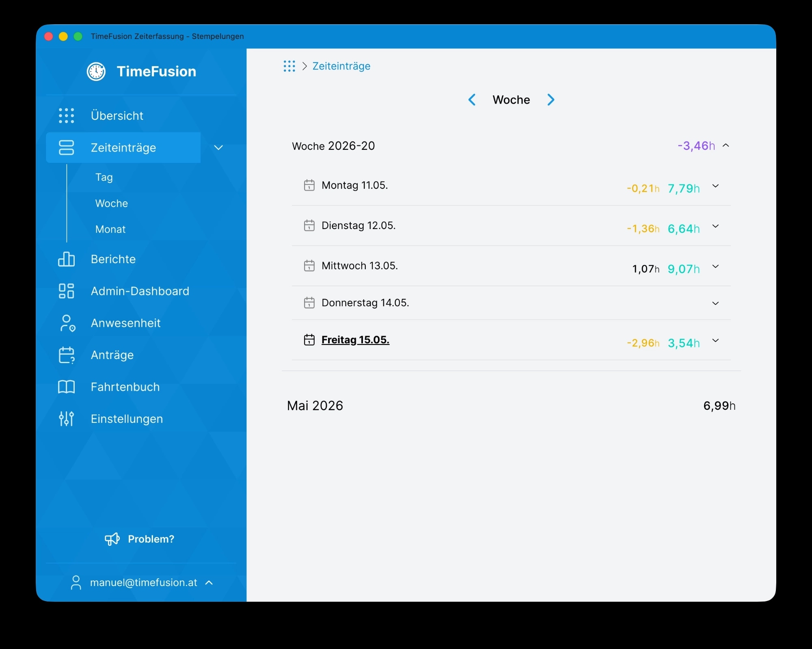Click the calendar icon for Dienstag 12.05.
This screenshot has width=812, height=649.
(x=309, y=225)
